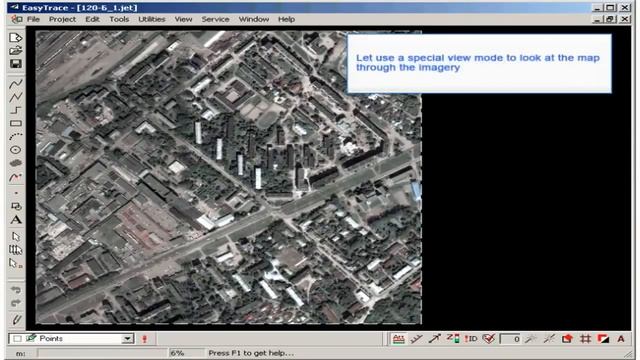Toggle the grid hash icon
This screenshot has width=640, height=360.
tap(585, 339)
